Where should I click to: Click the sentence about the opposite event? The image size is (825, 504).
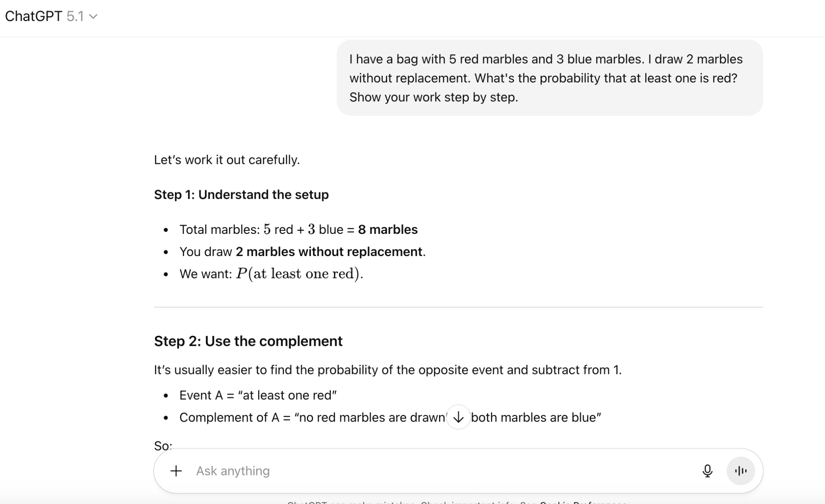[388, 370]
